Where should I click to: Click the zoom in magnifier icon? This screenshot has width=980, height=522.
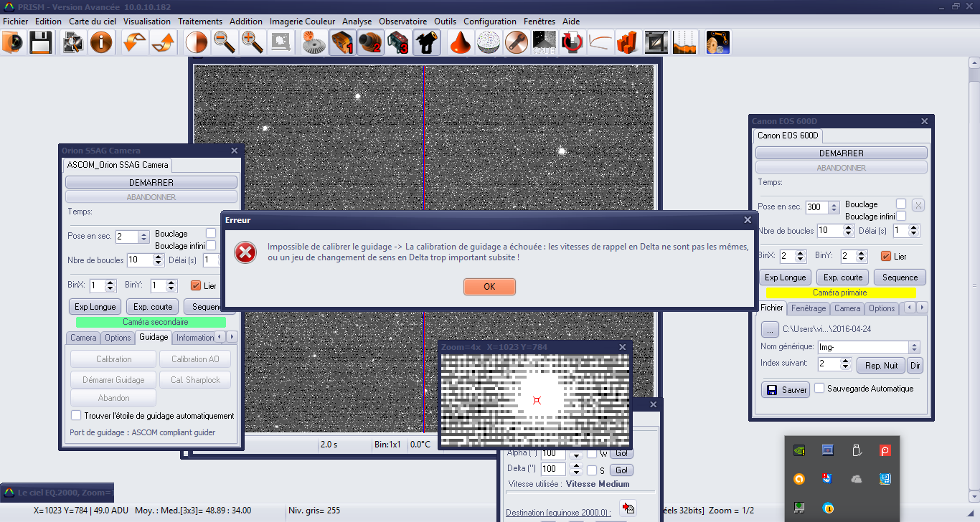[x=252, y=43]
